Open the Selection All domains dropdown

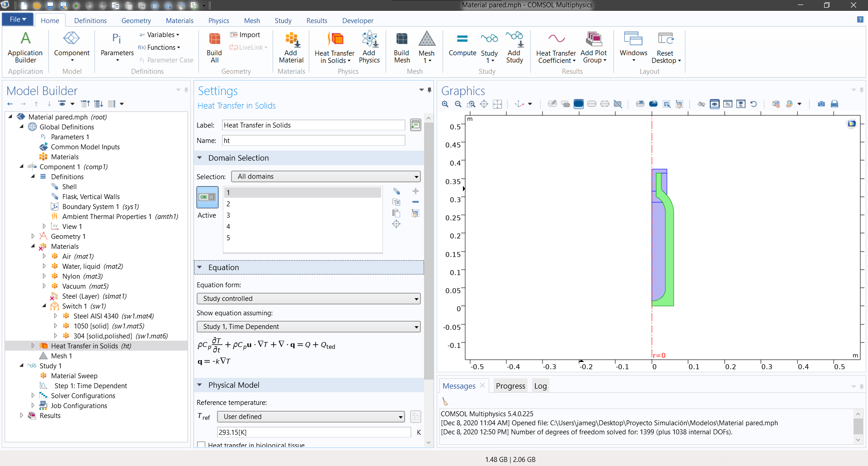[x=325, y=176]
